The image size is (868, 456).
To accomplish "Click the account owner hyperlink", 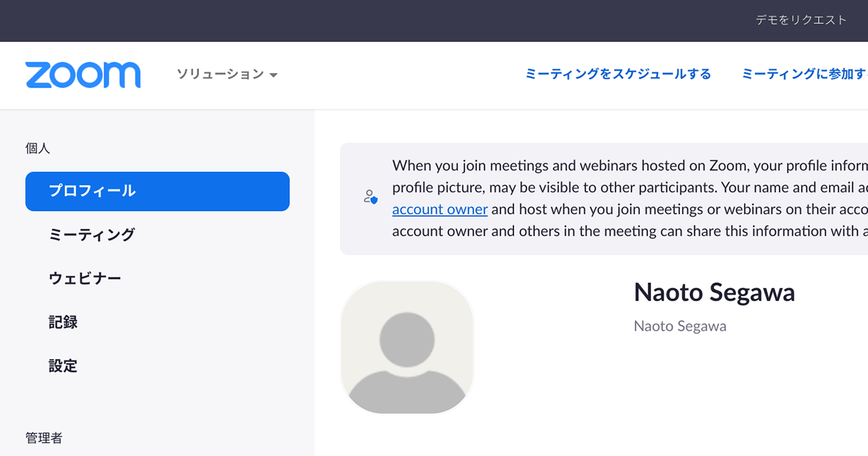I will 440,209.
